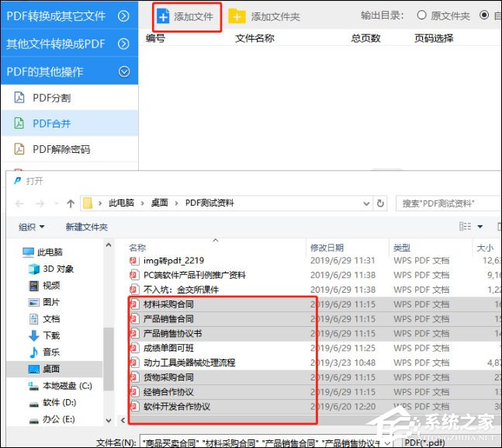The height and width of the screenshot is (448, 502).
Task: Click the 图片 picture icon
Action: pos(34,302)
